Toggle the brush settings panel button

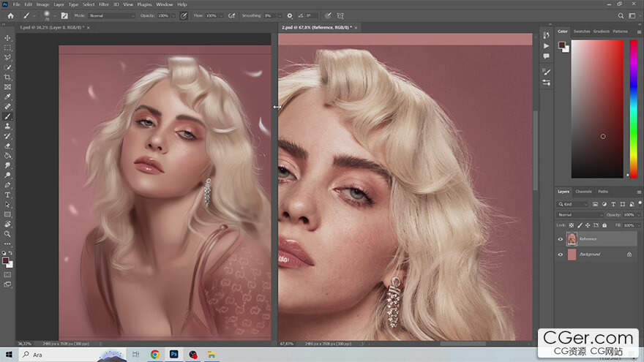[64, 15]
